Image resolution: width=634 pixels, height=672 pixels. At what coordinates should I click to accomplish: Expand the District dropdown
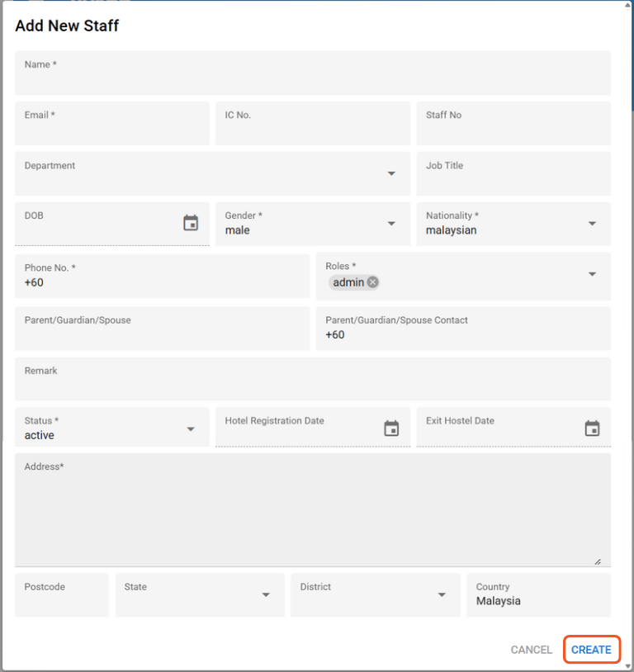pos(442,595)
